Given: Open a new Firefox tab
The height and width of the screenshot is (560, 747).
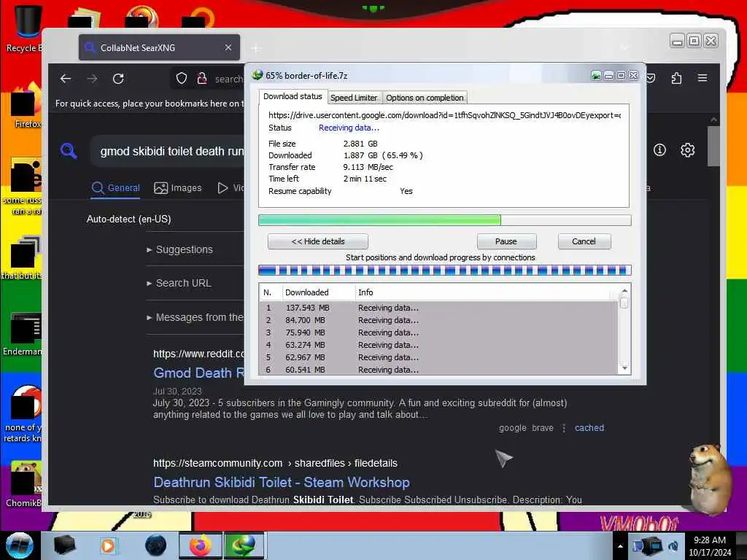Looking at the screenshot, I should 256,48.
